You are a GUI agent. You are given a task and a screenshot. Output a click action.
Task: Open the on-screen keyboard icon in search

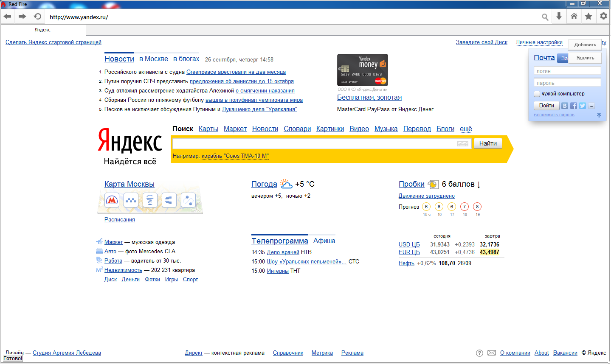tap(462, 144)
